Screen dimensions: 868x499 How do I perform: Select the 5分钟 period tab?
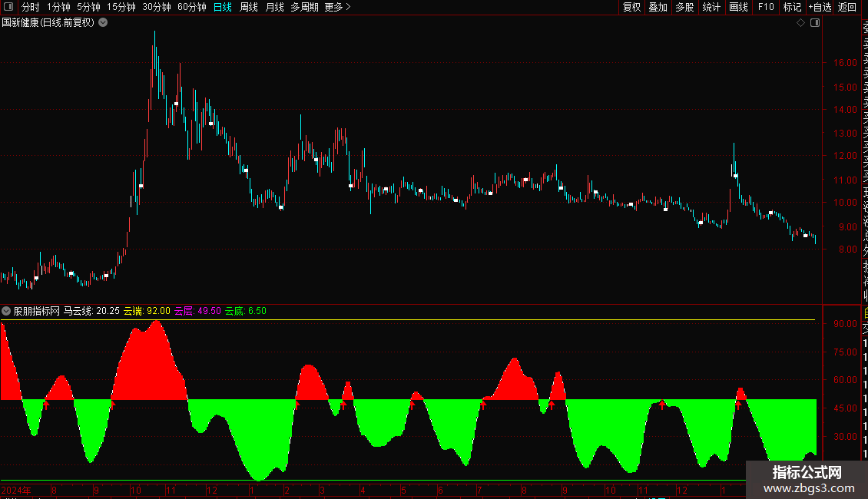88,7
